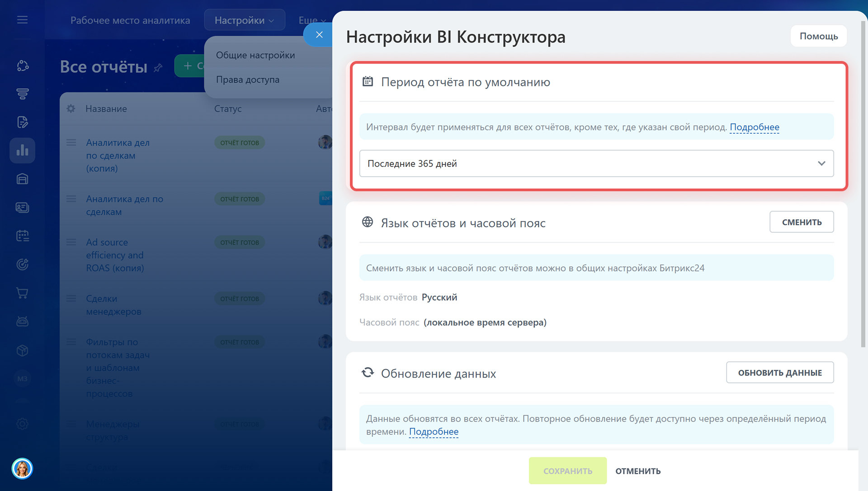Open the settings gear sidebar icon
The width and height of the screenshot is (868, 491).
(22, 424)
